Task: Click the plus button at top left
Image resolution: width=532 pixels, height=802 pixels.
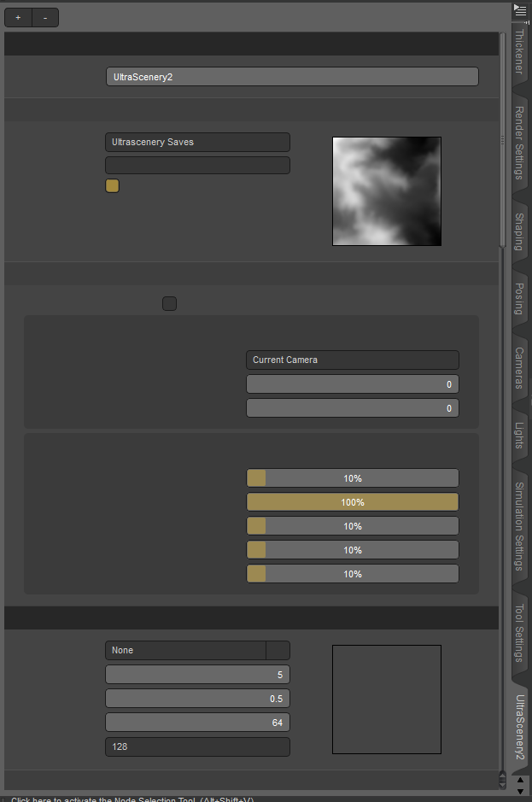Action: click(x=18, y=17)
